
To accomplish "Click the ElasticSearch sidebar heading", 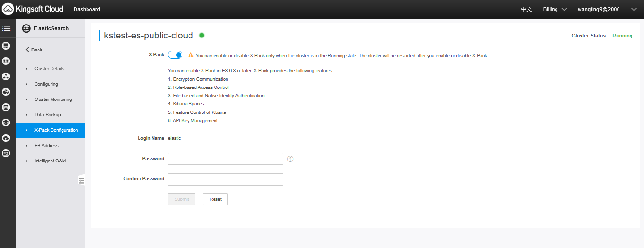I will click(x=51, y=28).
